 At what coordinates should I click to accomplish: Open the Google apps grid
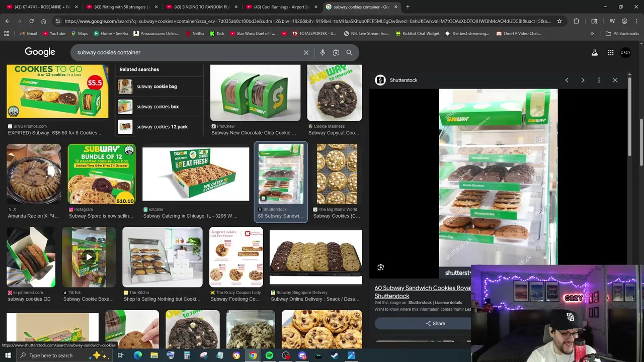(610, 52)
